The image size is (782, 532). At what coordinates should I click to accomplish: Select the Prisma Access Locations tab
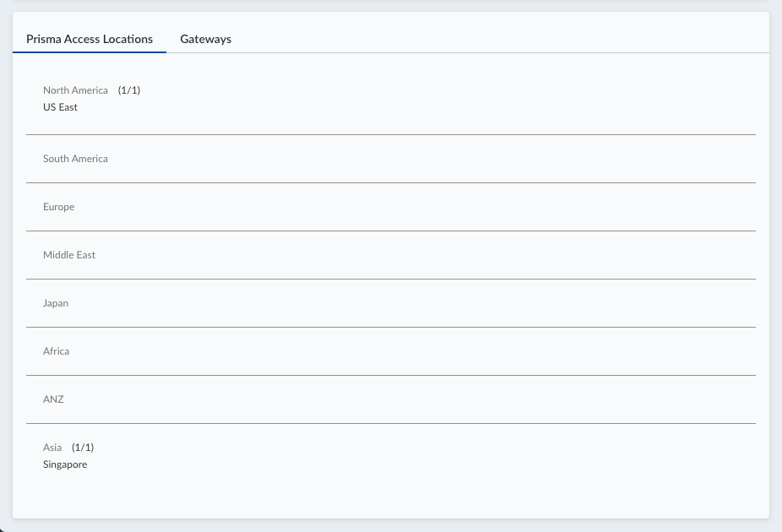coord(90,39)
